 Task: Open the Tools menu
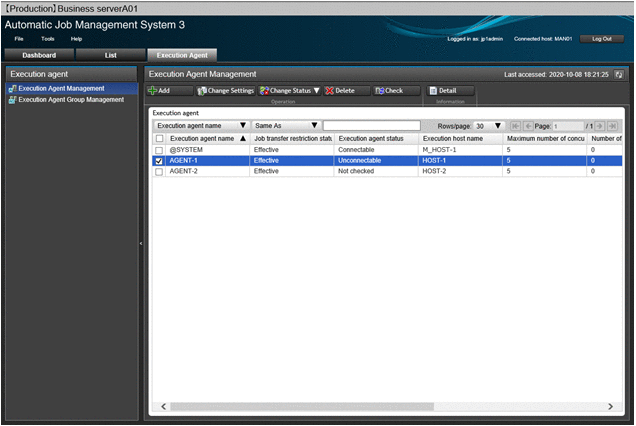(x=47, y=39)
